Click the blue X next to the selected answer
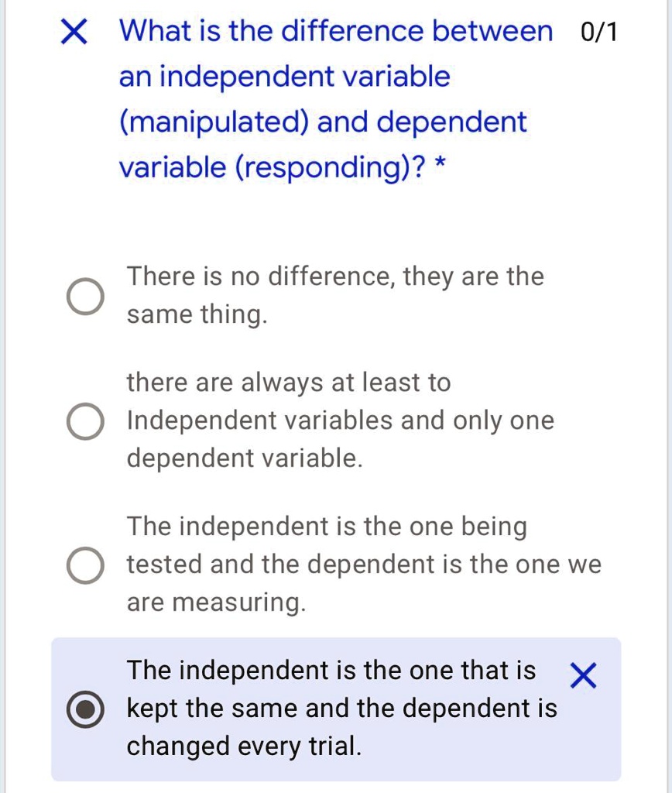 click(x=582, y=676)
